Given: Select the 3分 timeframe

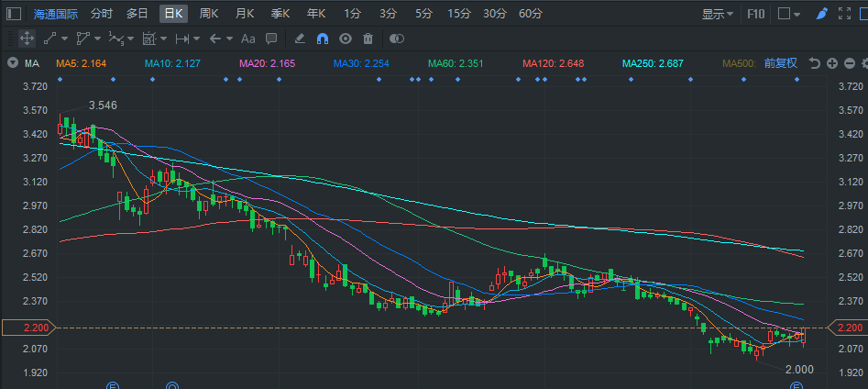Looking at the screenshot, I should (x=388, y=14).
